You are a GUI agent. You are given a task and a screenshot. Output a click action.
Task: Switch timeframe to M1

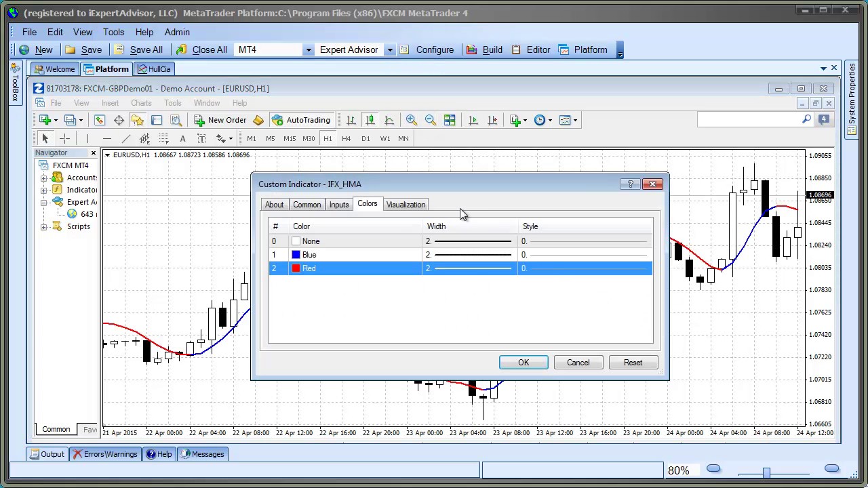(x=252, y=138)
